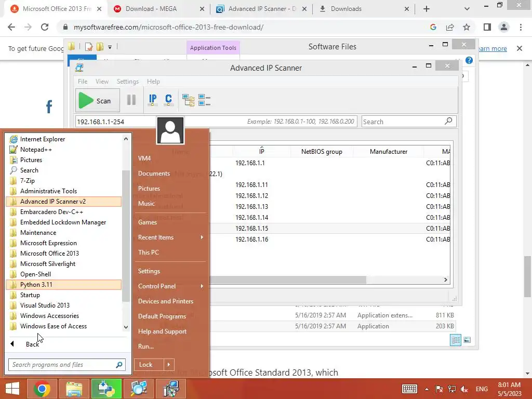Select row with IP 192.168.1.11

coord(330,184)
